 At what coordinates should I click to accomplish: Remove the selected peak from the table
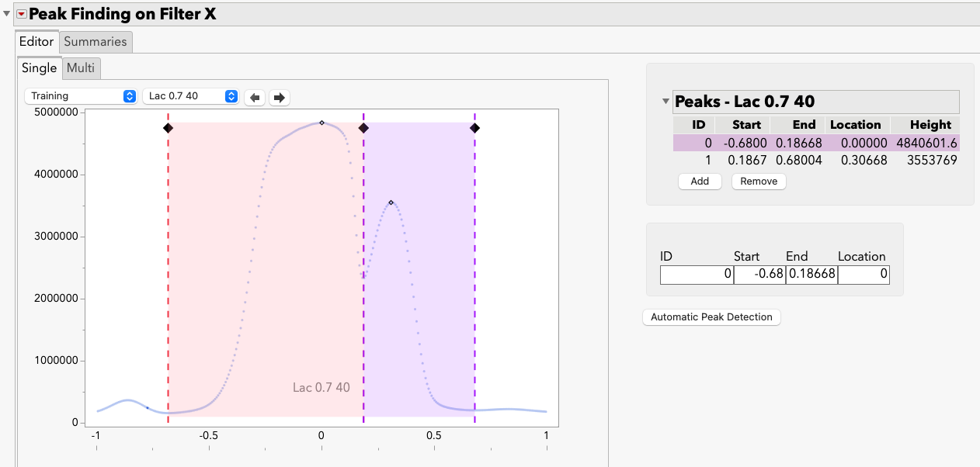pos(758,181)
